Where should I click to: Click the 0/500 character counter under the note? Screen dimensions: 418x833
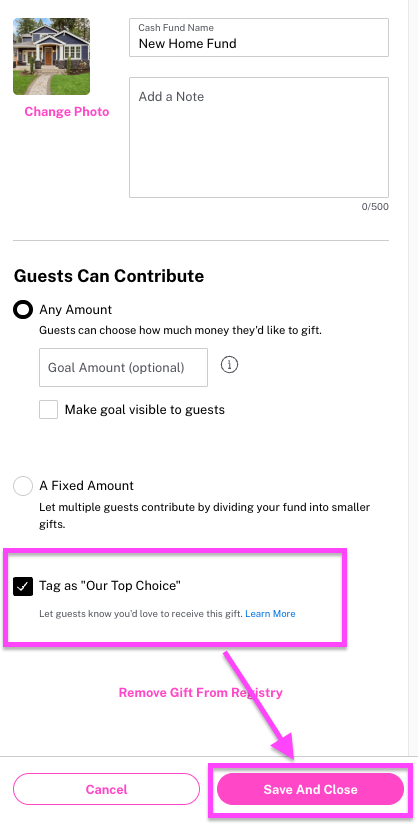375,207
